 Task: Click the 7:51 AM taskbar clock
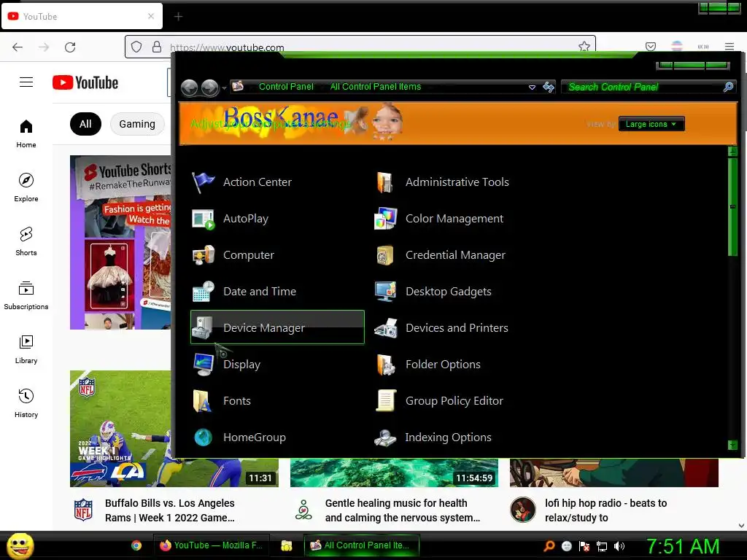[683, 546]
